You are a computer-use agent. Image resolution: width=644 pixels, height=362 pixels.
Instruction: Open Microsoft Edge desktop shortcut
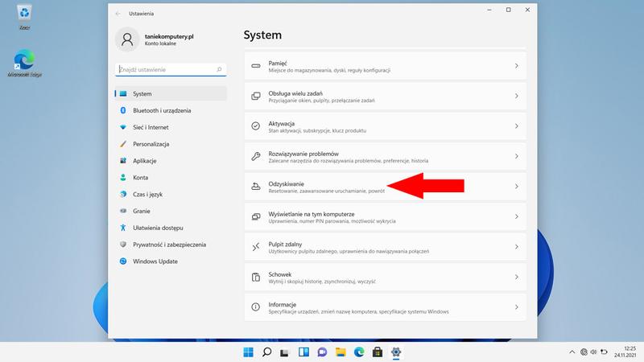[24, 64]
